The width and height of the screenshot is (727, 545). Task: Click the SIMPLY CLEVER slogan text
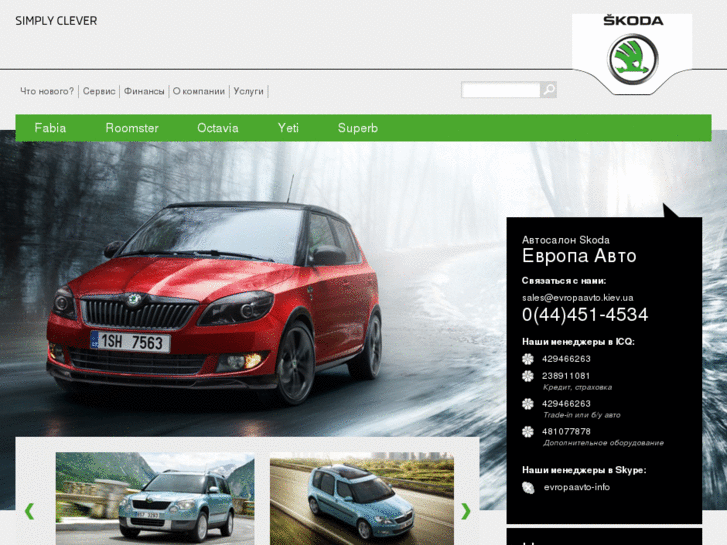pyautogui.click(x=56, y=21)
